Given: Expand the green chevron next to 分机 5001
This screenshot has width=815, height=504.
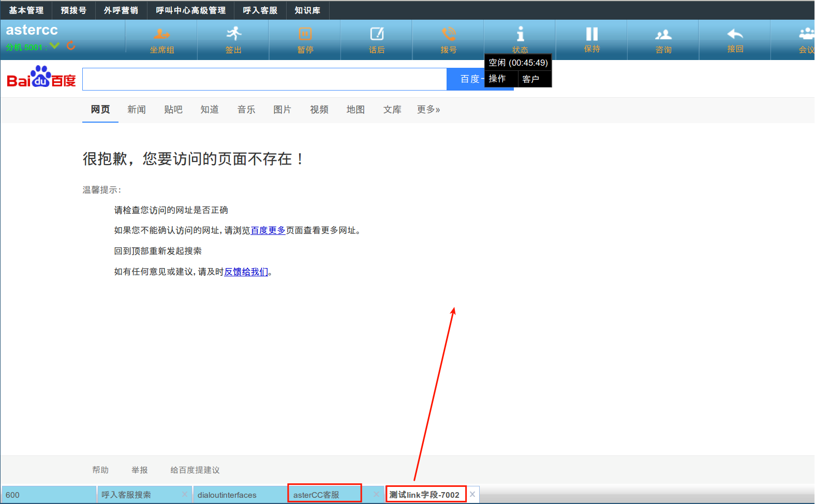Looking at the screenshot, I should [x=55, y=46].
